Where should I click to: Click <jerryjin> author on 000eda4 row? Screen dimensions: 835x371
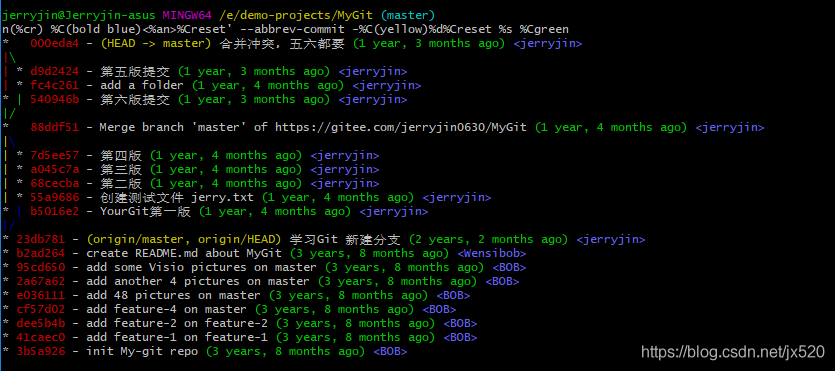click(x=547, y=44)
